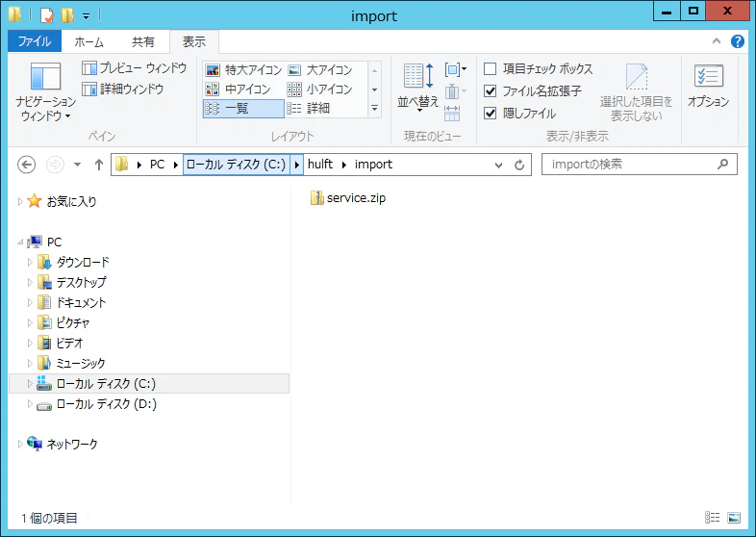
Task: Expand the ローカル ディスク (D:) node
Action: pos(30,404)
